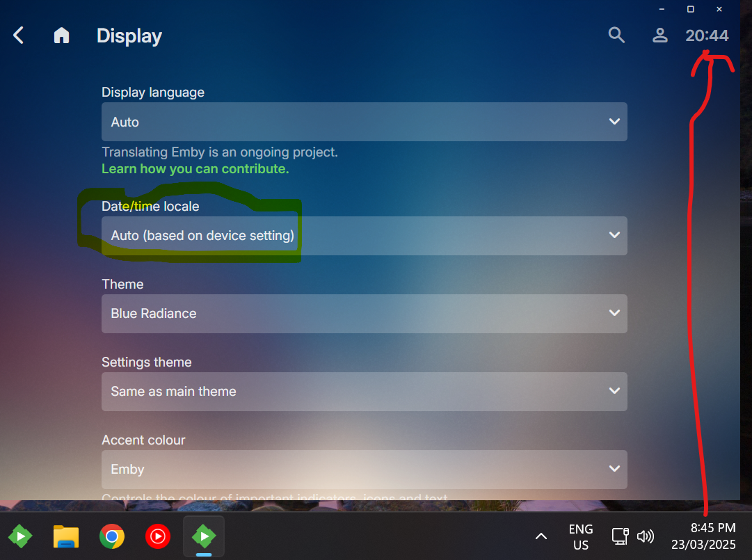
Task: Open the Accent colour dropdown showing Emby
Action: coord(364,470)
